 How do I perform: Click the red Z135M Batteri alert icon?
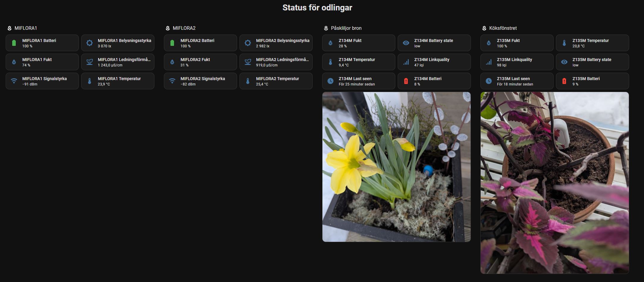[564, 81]
